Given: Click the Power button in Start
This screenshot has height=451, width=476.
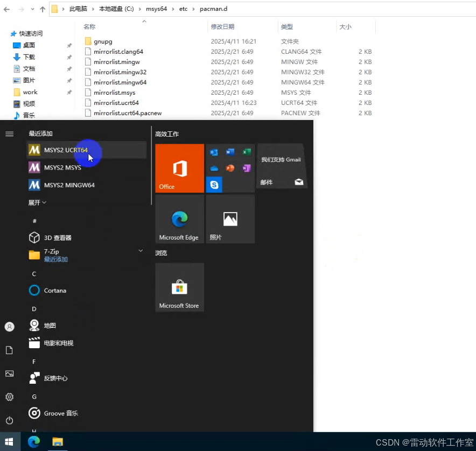Looking at the screenshot, I should tap(9, 420).
